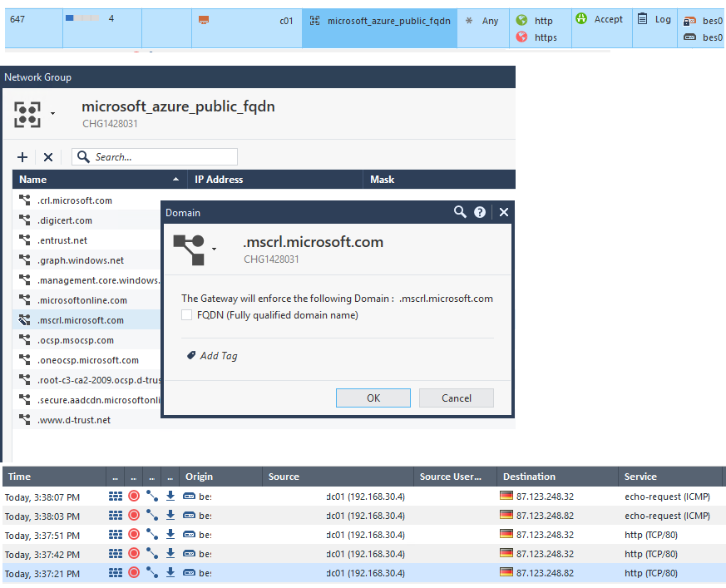The image size is (726, 588).
Task: Click the IP Address column header
Action: (x=275, y=179)
